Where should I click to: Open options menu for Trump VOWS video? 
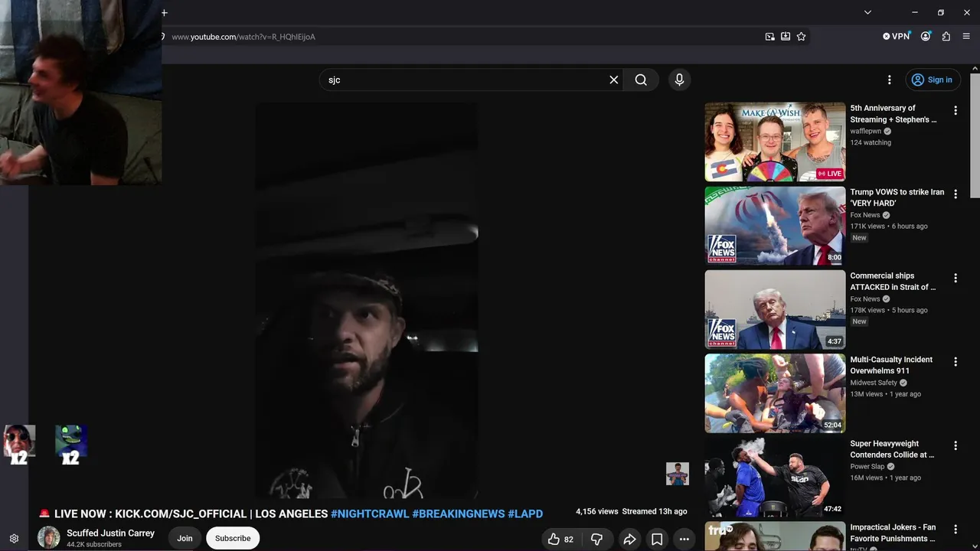(955, 194)
